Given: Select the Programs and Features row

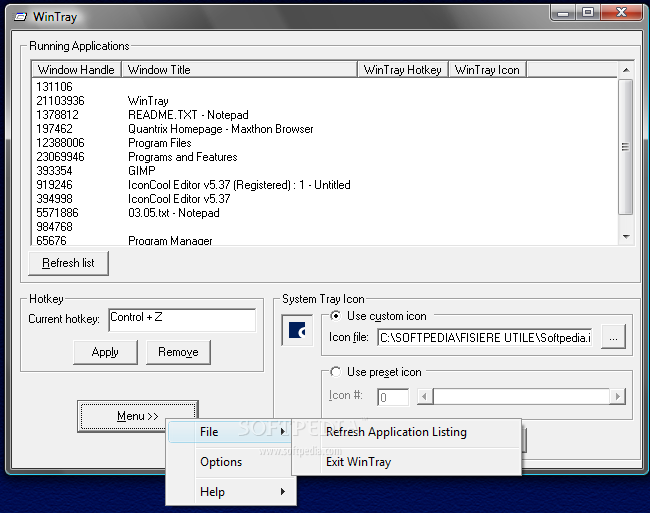Looking at the screenshot, I should (x=324, y=157).
